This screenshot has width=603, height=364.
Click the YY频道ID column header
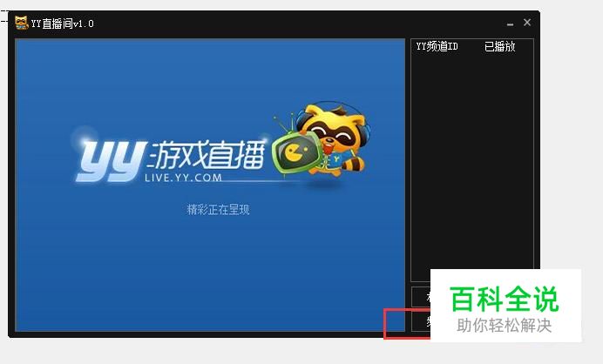tap(437, 46)
